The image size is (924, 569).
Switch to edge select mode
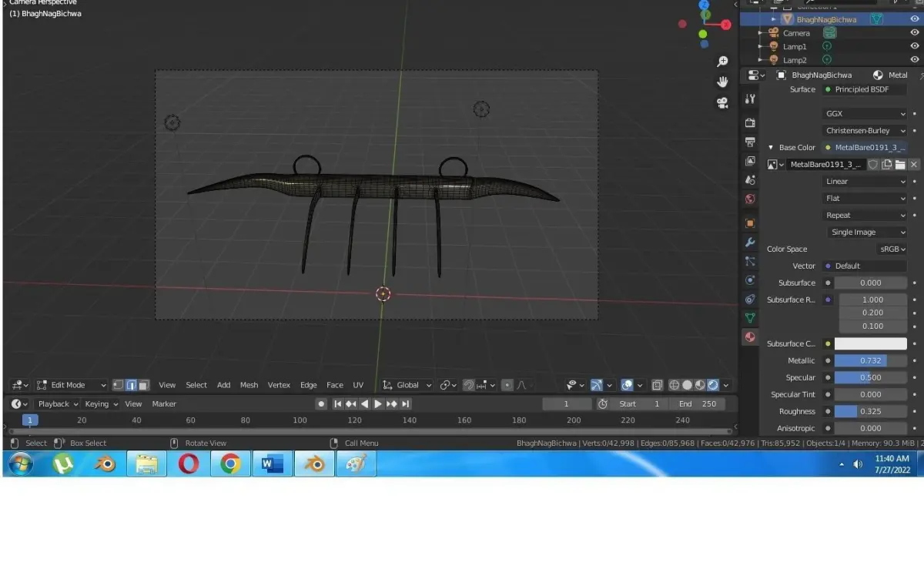pyautogui.click(x=131, y=385)
